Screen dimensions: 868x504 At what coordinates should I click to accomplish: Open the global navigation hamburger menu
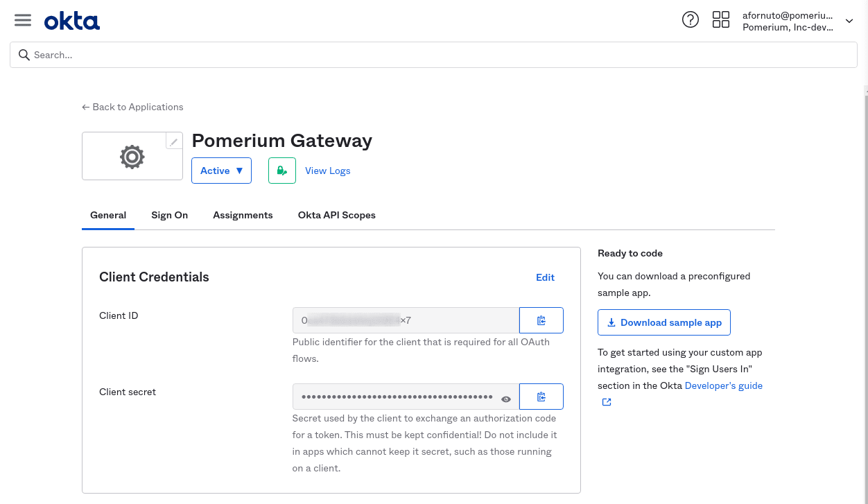[x=23, y=19]
